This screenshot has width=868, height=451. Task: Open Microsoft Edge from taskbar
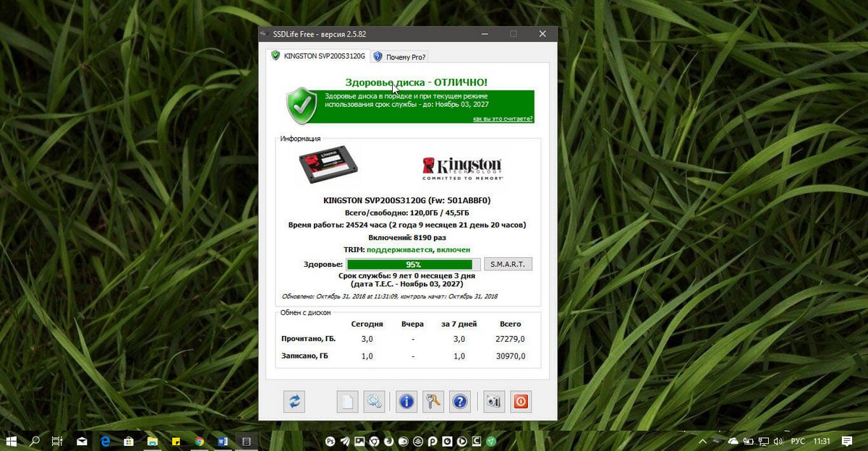pyautogui.click(x=106, y=440)
